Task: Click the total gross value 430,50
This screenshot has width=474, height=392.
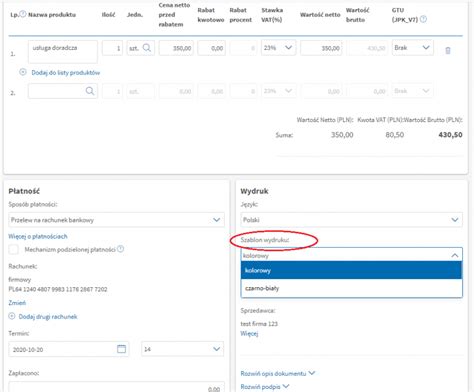Action: click(450, 135)
